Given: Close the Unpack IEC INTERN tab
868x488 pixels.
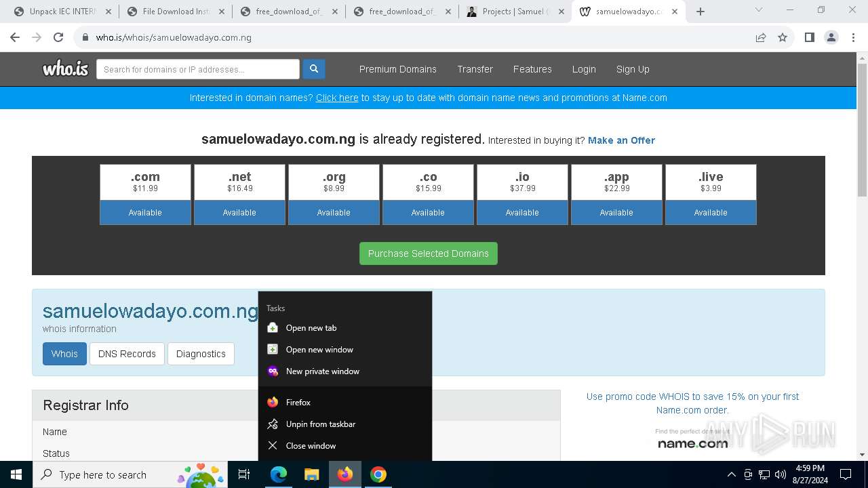Looking at the screenshot, I should click(107, 12).
